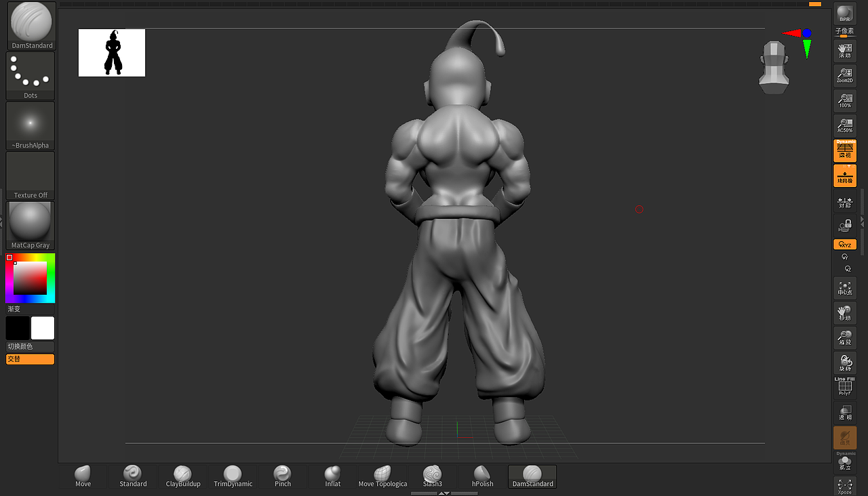868x496 pixels.
Task: Click the 缩放 zoom 3D icon
Action: (x=844, y=338)
